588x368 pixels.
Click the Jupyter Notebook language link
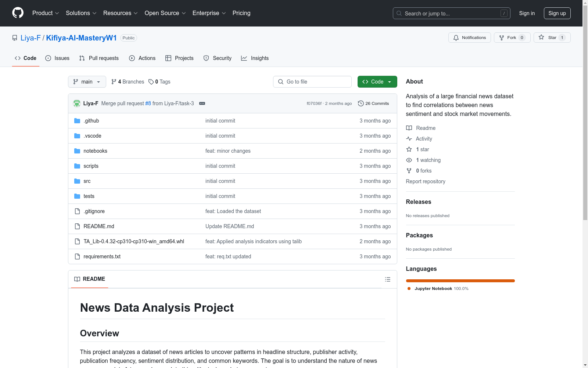[x=438, y=289]
